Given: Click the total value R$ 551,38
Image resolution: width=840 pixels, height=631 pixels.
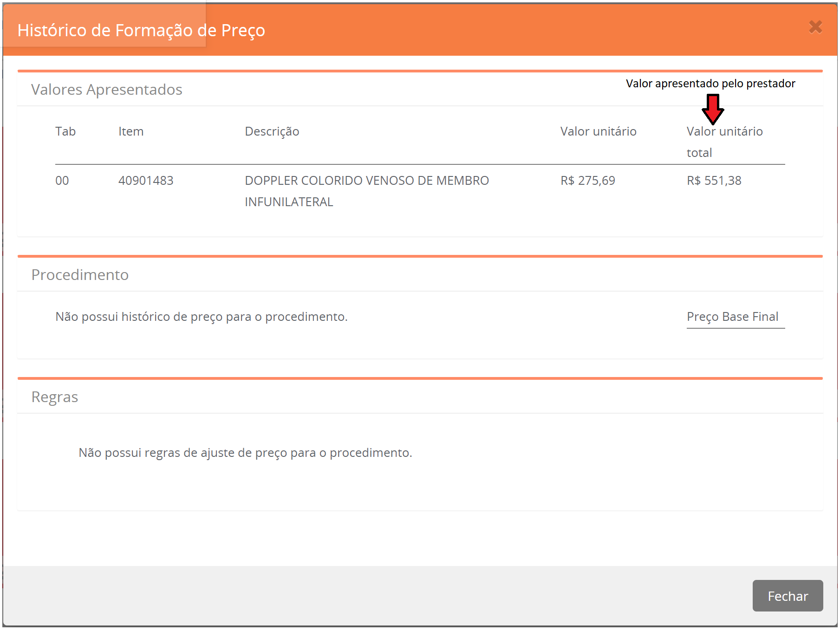Looking at the screenshot, I should click(714, 181).
